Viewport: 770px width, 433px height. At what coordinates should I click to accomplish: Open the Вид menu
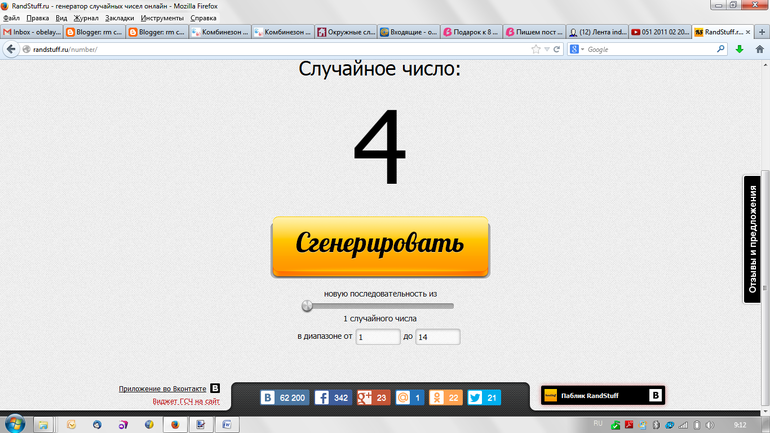[x=61, y=18]
